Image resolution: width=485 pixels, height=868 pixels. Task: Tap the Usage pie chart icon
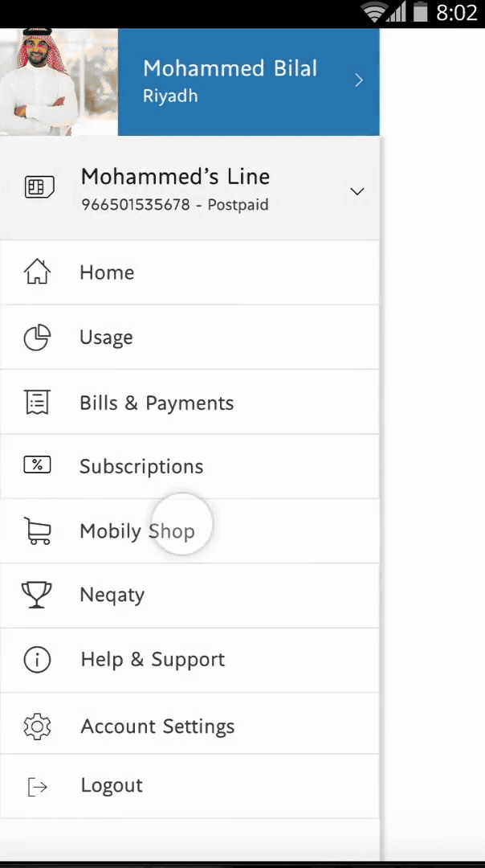tap(37, 338)
